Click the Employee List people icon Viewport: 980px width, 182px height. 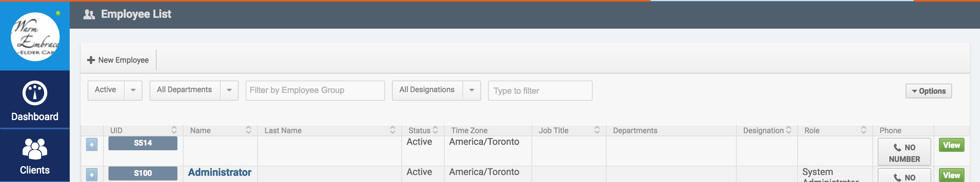(89, 15)
